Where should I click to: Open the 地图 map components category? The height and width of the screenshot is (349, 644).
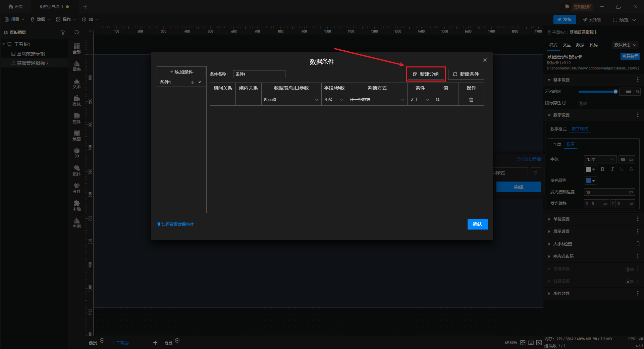click(x=76, y=135)
